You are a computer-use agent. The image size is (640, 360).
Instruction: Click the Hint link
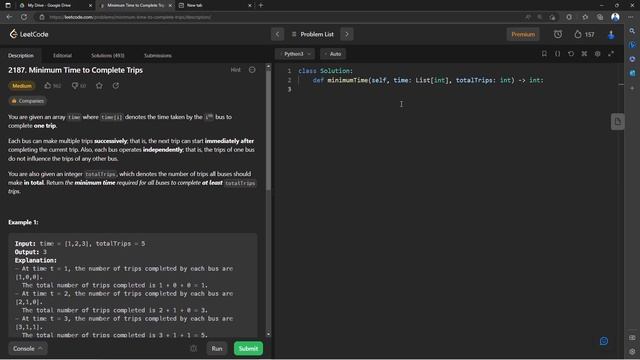[x=236, y=70]
